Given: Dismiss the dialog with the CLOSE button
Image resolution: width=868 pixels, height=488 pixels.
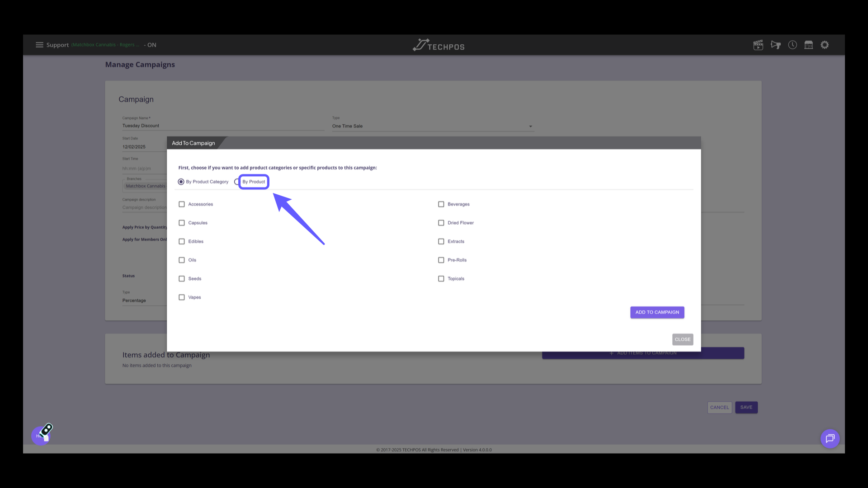Looking at the screenshot, I should coord(682,339).
